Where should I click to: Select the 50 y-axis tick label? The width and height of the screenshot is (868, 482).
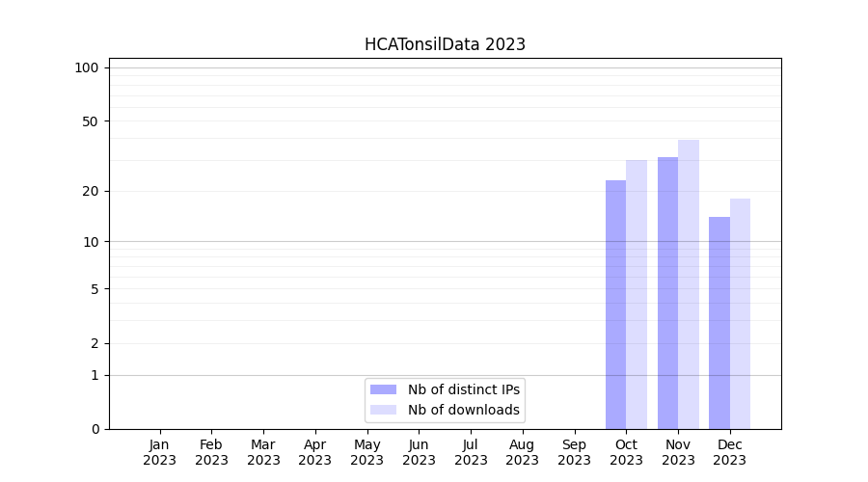pos(90,121)
